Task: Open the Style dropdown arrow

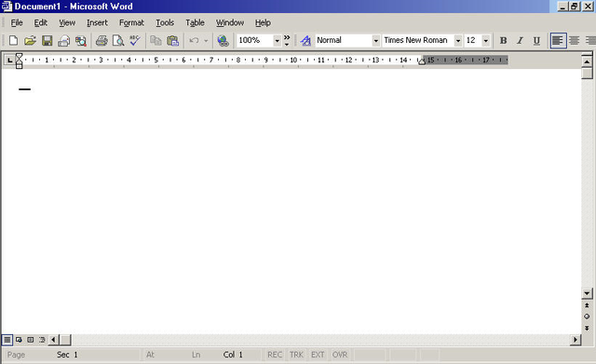Action: tap(375, 40)
